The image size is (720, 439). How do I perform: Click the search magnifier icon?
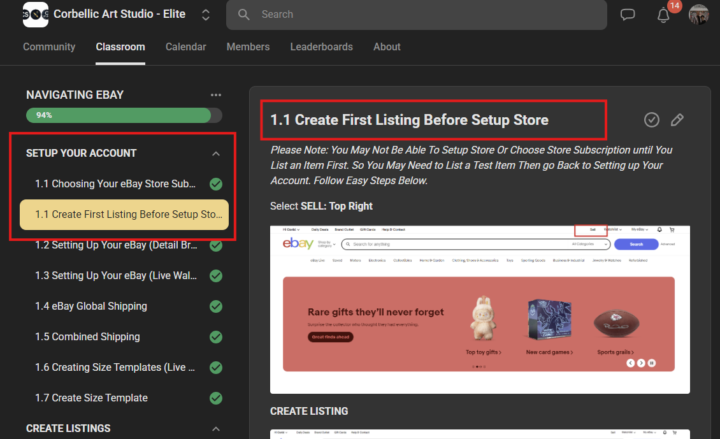pos(244,15)
